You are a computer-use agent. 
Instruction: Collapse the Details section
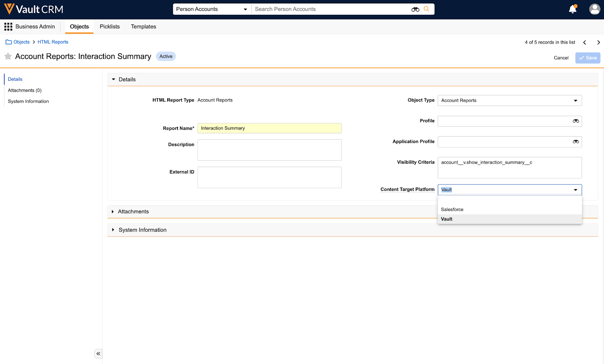(x=114, y=80)
